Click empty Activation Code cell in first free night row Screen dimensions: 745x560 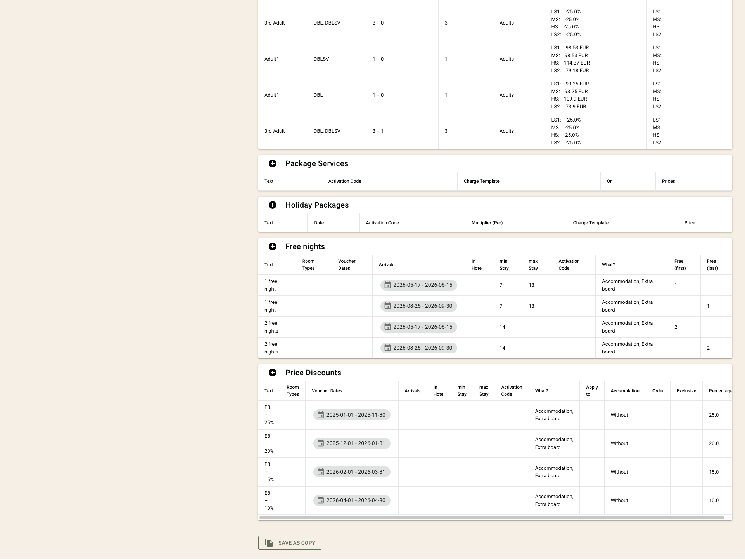574,285
